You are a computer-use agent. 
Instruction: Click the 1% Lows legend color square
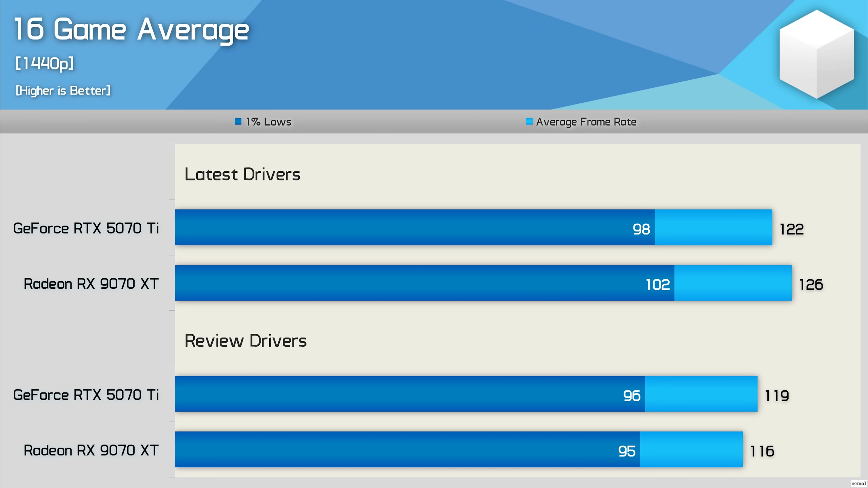tap(238, 121)
